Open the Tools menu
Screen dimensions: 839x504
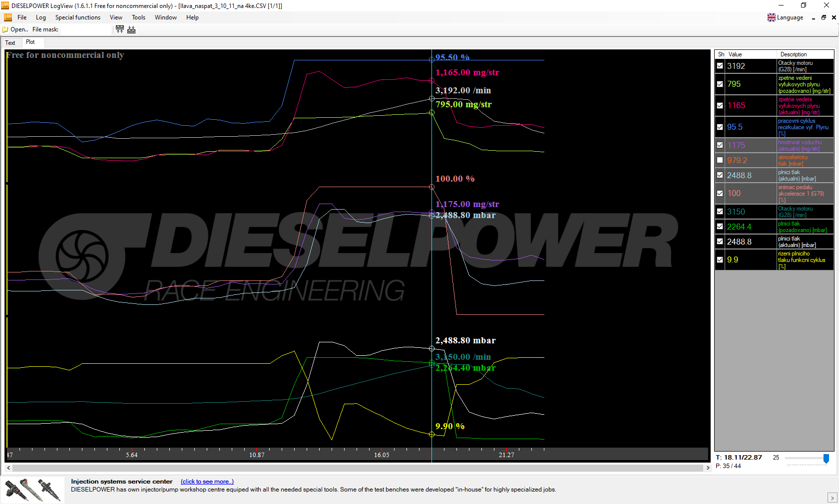coord(138,17)
